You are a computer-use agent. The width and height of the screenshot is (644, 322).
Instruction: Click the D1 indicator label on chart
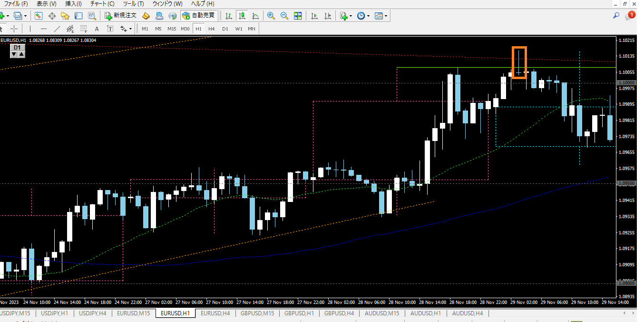[x=18, y=48]
